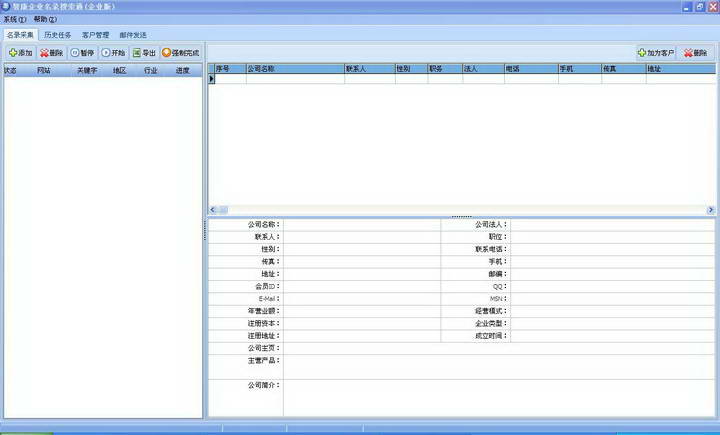The height and width of the screenshot is (435, 720).
Task: Remove record with right-panel 删除 icon
Action: coord(695,53)
